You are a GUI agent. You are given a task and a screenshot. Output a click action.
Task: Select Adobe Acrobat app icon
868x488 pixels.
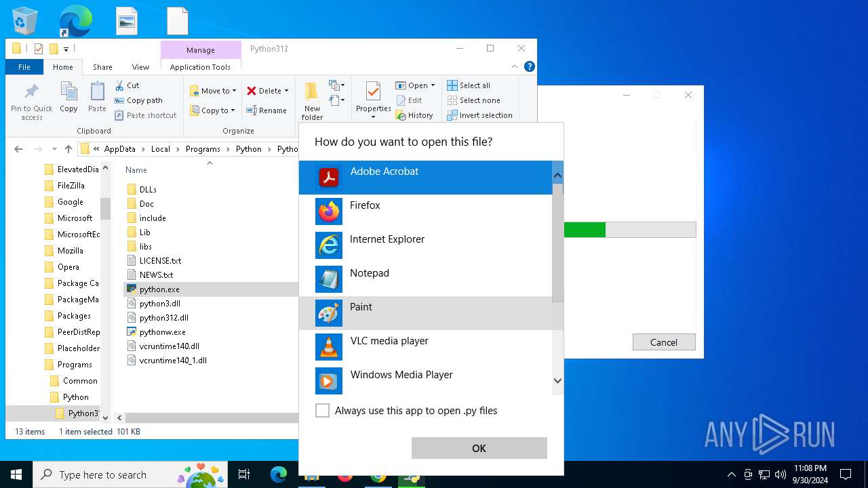point(329,178)
